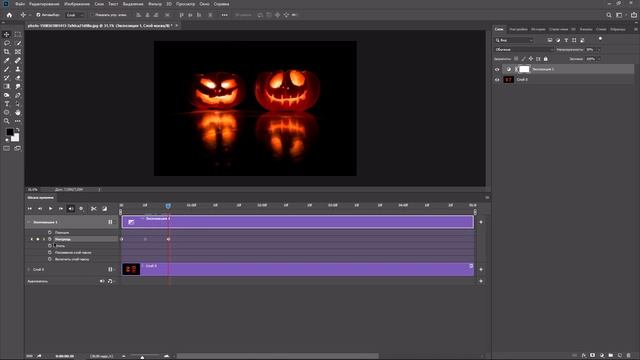Click the Home icon in options bar
Viewport: 640px width, 360px height.
(x=9, y=15)
